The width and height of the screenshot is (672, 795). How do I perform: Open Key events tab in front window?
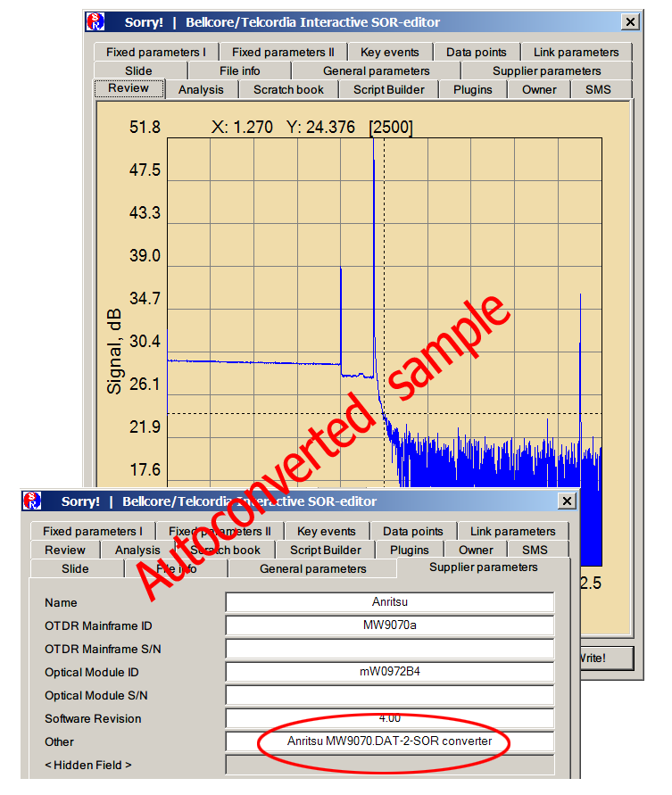[326, 532]
